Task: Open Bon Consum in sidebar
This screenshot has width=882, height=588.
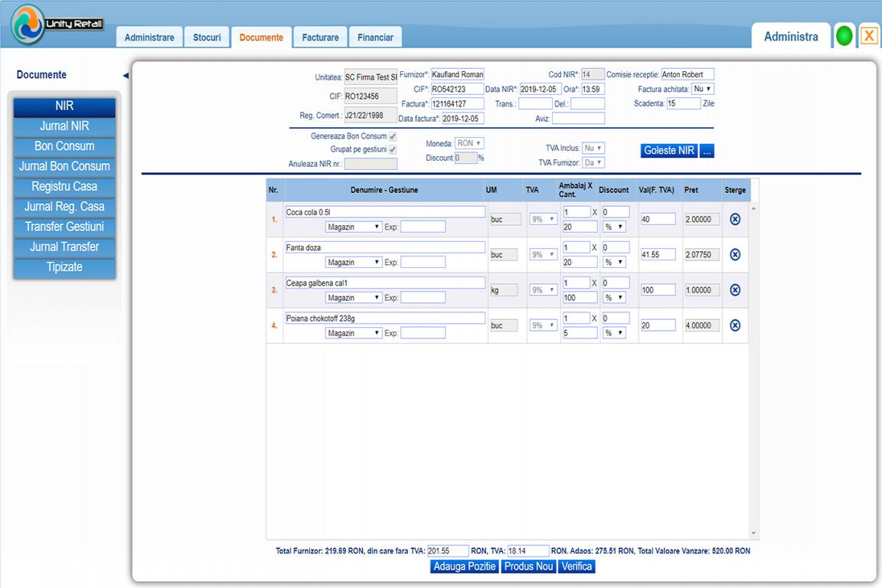Action: [x=64, y=146]
